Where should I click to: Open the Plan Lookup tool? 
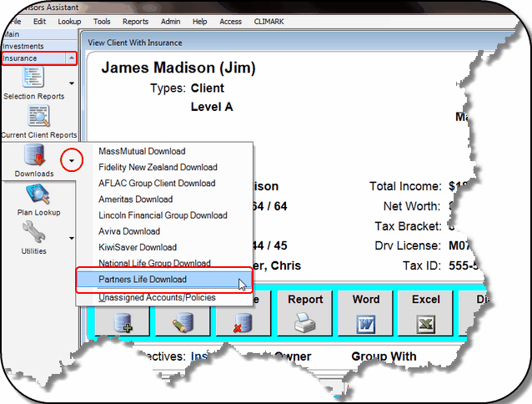(38, 195)
